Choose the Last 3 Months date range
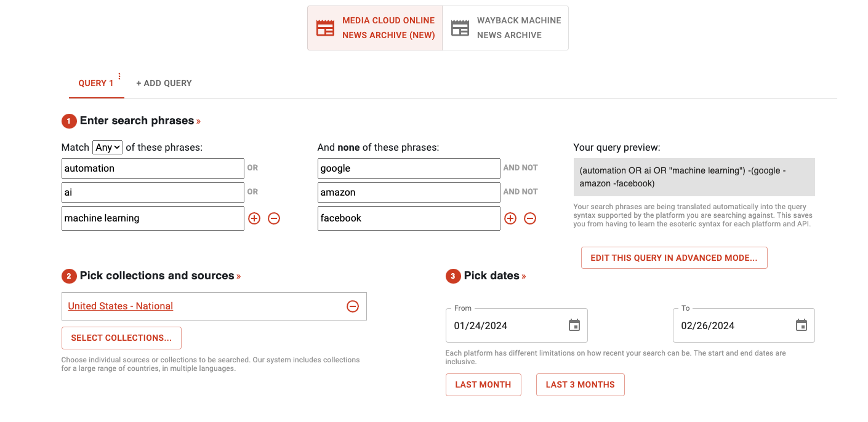The width and height of the screenshot is (868, 422). coord(580,384)
